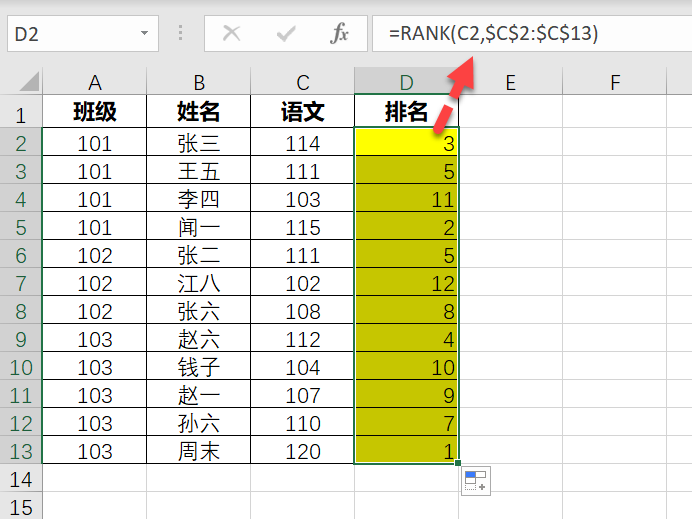The width and height of the screenshot is (692, 519).
Task: Open the Auto Fill Options button
Action: (x=476, y=481)
